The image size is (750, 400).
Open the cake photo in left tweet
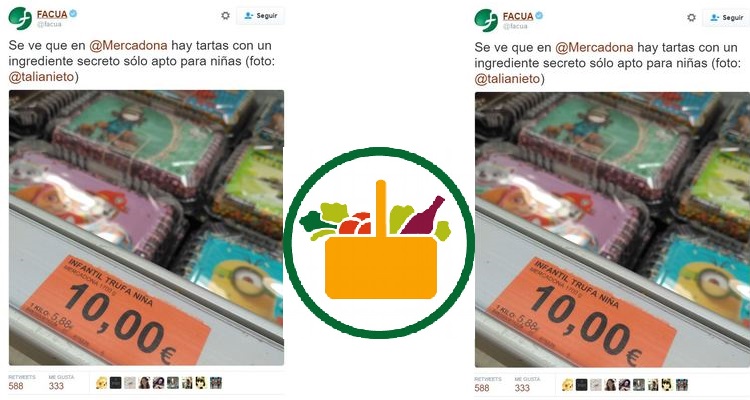pos(146,228)
